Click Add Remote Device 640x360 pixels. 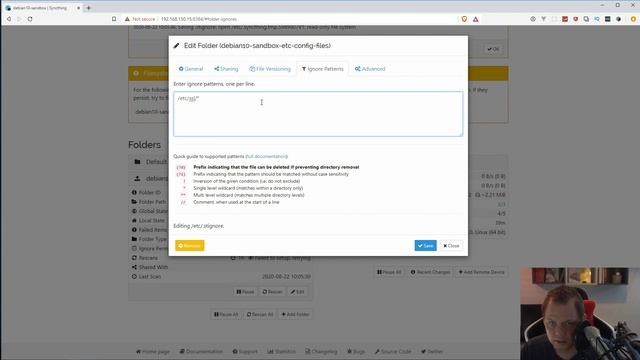(482, 272)
